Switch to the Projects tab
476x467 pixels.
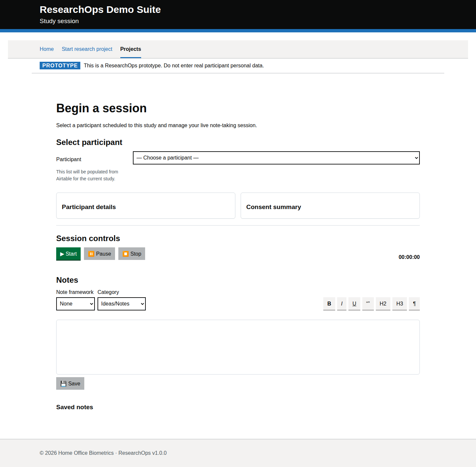tap(131, 49)
